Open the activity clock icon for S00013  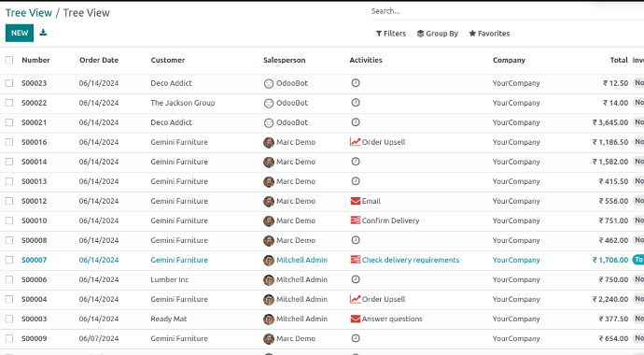coord(356,181)
